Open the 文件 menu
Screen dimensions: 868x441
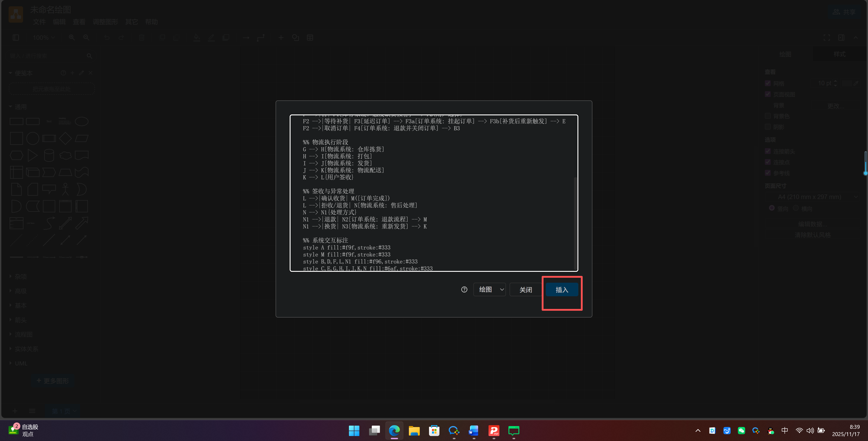pyautogui.click(x=39, y=21)
